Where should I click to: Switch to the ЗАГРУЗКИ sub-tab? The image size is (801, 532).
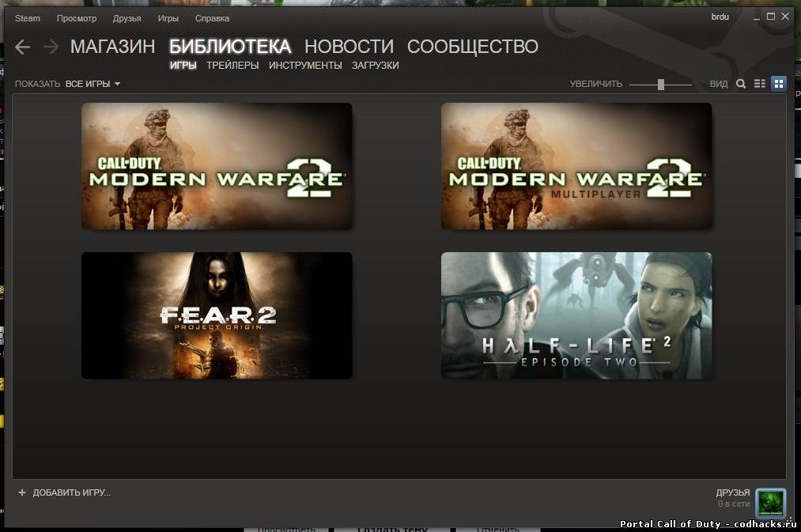[375, 66]
